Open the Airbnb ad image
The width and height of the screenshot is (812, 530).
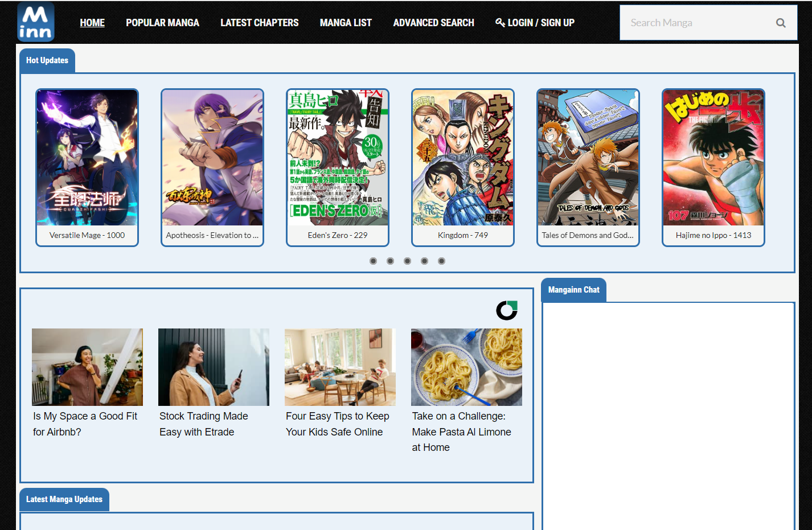tap(87, 367)
